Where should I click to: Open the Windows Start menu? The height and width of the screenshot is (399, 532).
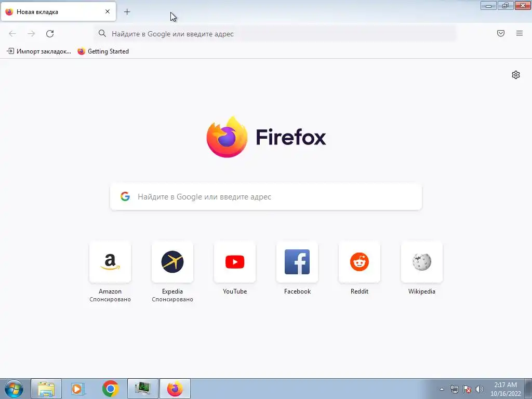(14, 389)
